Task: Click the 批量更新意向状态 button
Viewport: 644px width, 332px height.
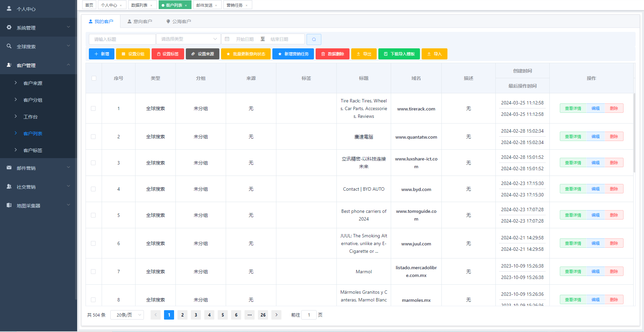Action: click(x=246, y=54)
